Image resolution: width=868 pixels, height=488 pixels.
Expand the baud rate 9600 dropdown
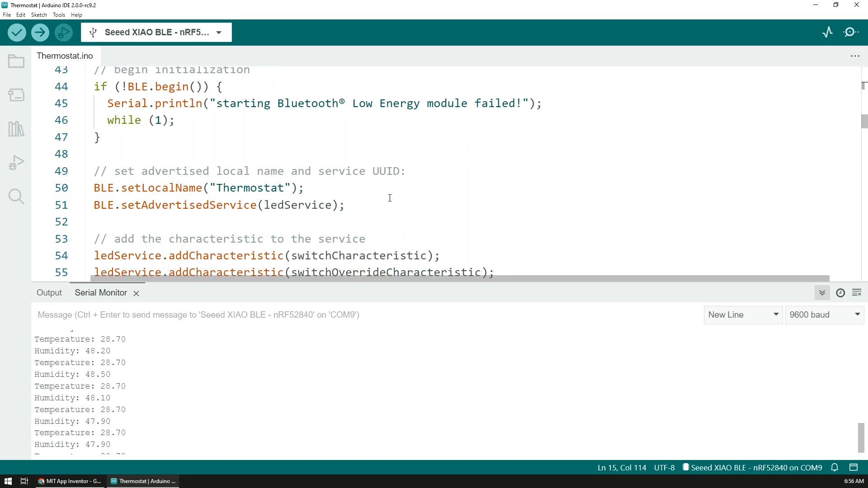pos(860,314)
